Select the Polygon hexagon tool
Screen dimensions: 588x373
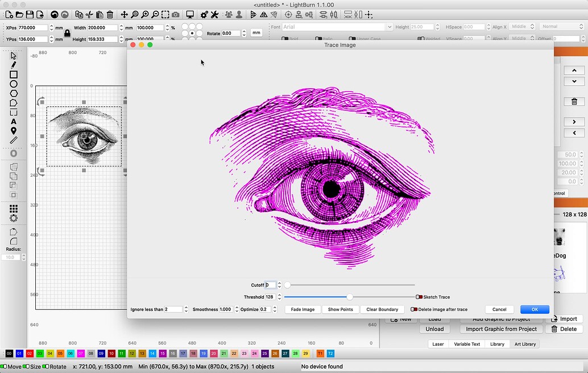point(14,93)
